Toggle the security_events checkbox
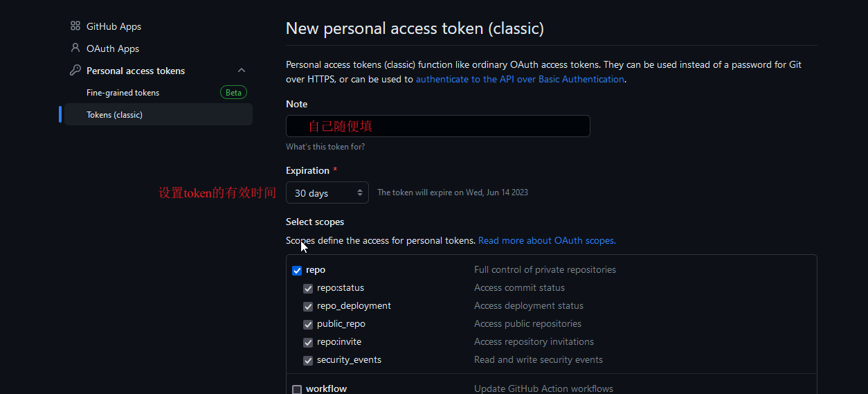The height and width of the screenshot is (394, 868). coord(308,360)
